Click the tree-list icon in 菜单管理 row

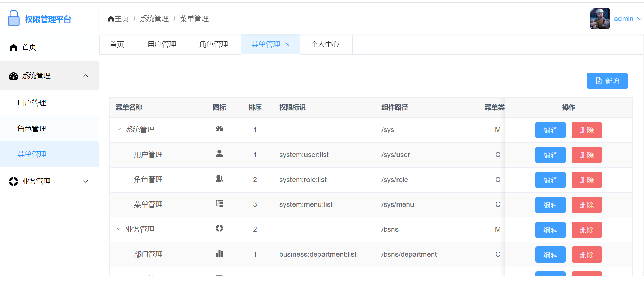pos(219,203)
